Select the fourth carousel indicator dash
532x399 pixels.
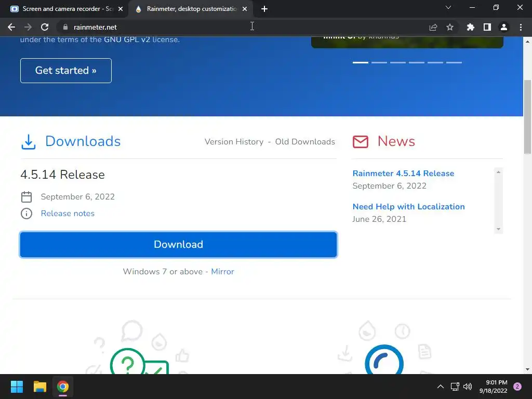[x=416, y=62]
